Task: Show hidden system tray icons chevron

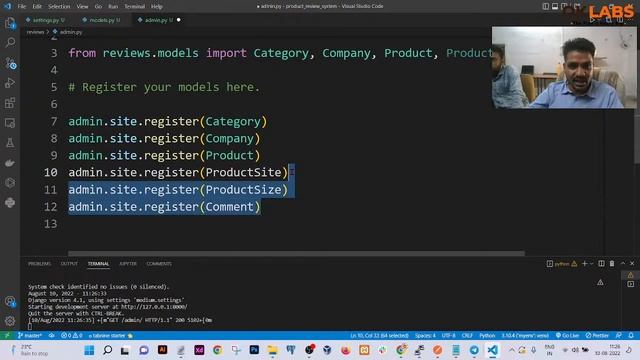Action: click(511, 350)
